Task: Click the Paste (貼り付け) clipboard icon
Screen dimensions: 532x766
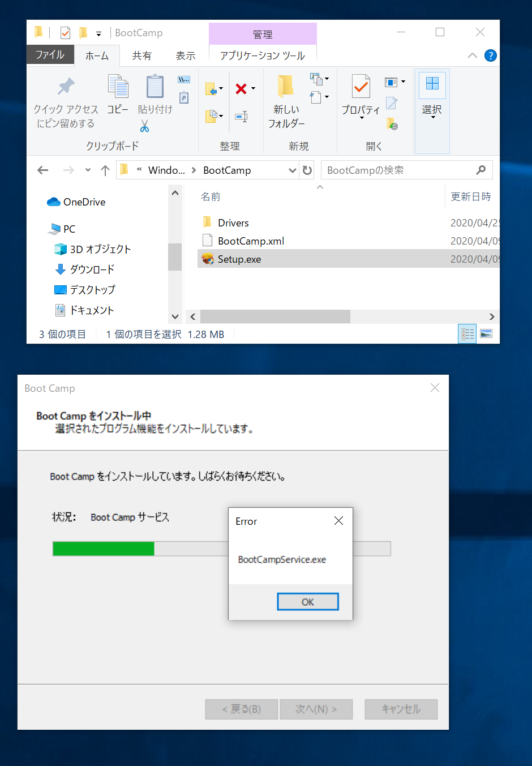Action: (155, 87)
